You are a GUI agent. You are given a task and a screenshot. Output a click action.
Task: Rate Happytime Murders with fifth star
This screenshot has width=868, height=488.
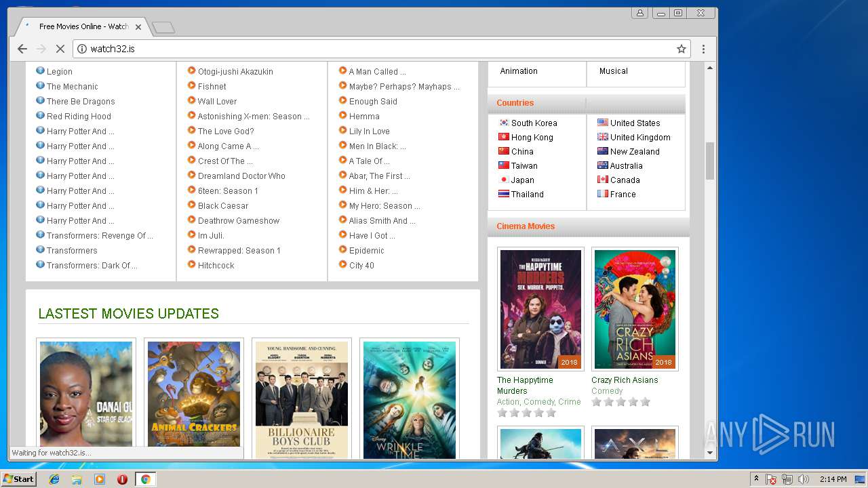pos(551,413)
